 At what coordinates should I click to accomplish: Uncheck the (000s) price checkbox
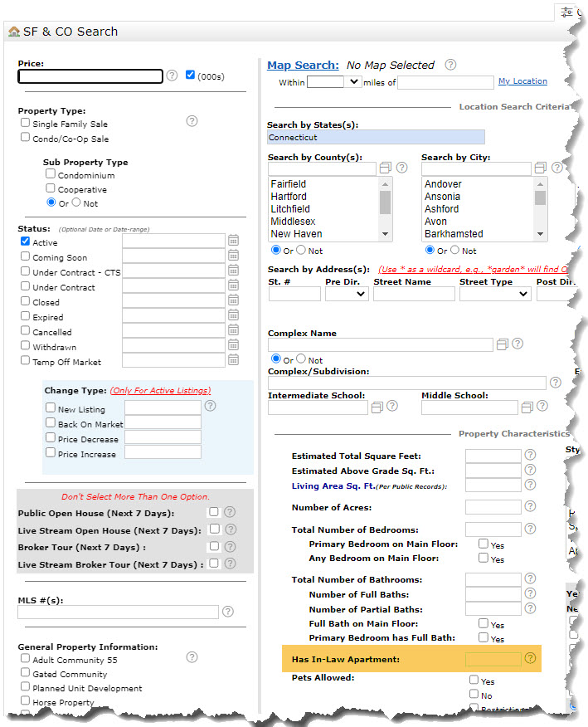(x=190, y=75)
